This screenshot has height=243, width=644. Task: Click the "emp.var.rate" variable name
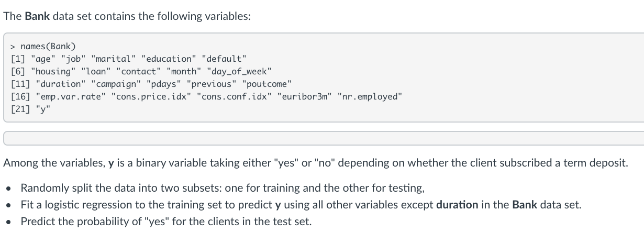(70, 96)
